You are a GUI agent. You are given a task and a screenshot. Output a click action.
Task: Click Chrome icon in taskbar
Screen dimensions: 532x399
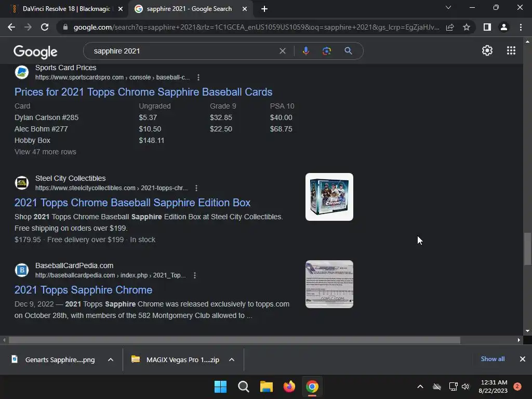tap(312, 387)
